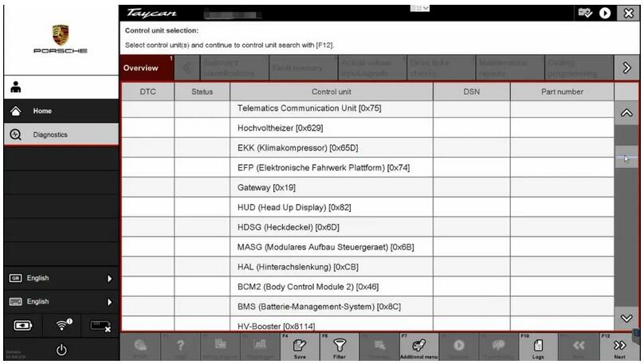Click the Control unit column header
The width and height of the screenshot is (644, 364).
point(332,92)
